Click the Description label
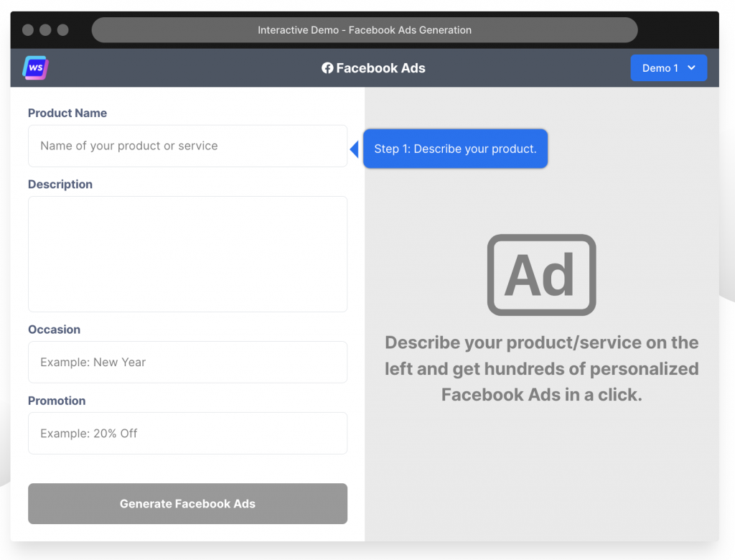 point(60,185)
